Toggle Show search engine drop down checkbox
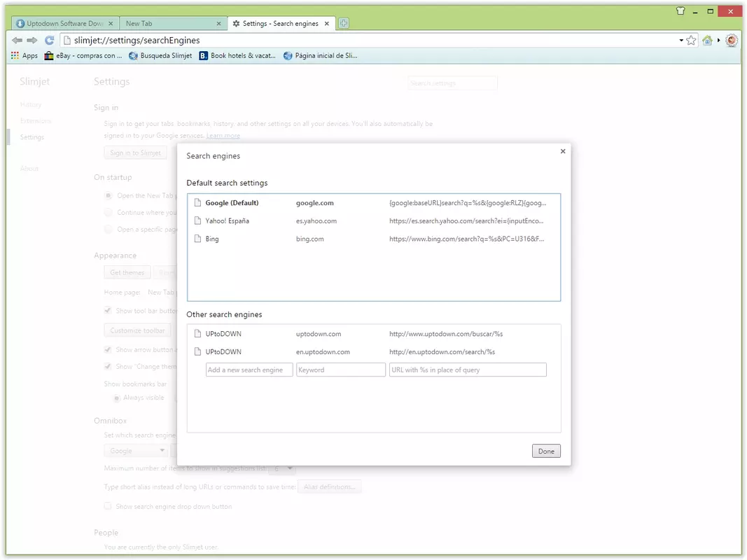The width and height of the screenshot is (747, 560). [x=108, y=507]
